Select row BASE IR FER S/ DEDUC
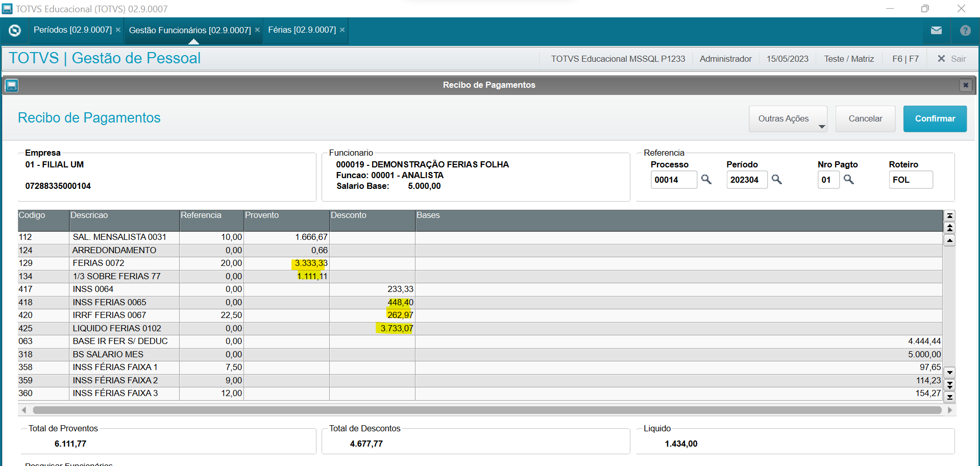The width and height of the screenshot is (980, 466). [480, 341]
